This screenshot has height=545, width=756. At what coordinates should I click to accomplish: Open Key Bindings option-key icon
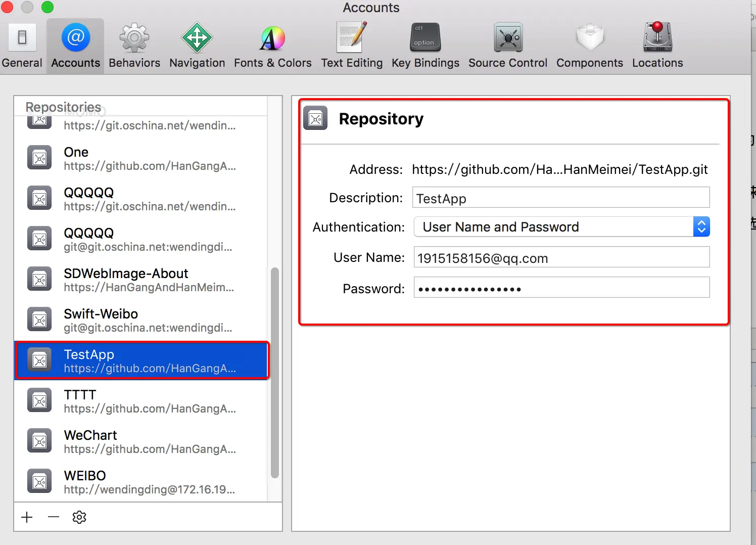(426, 37)
